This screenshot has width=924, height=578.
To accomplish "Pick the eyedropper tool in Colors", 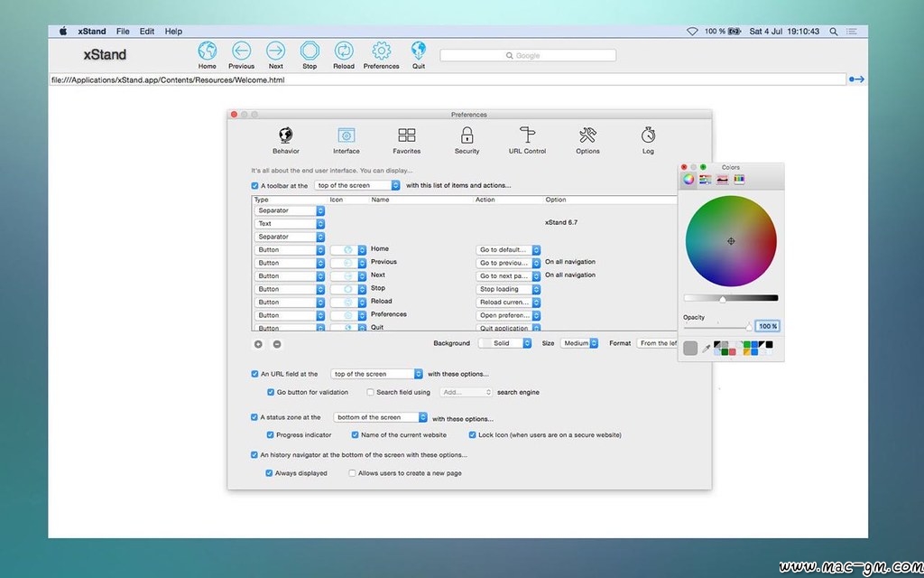I will (x=706, y=349).
